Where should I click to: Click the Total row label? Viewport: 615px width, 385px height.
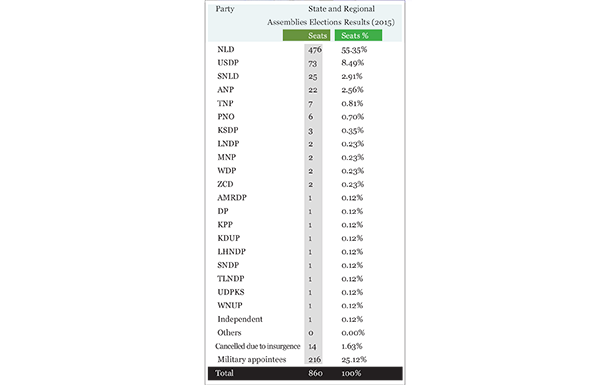[x=224, y=373]
